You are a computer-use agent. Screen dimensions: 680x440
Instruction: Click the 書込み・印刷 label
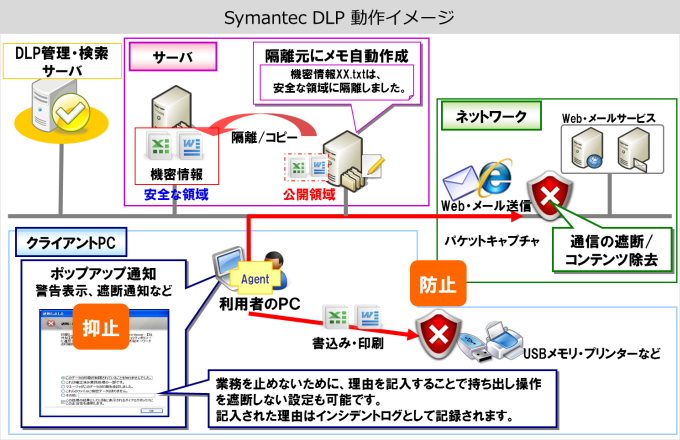348,343
